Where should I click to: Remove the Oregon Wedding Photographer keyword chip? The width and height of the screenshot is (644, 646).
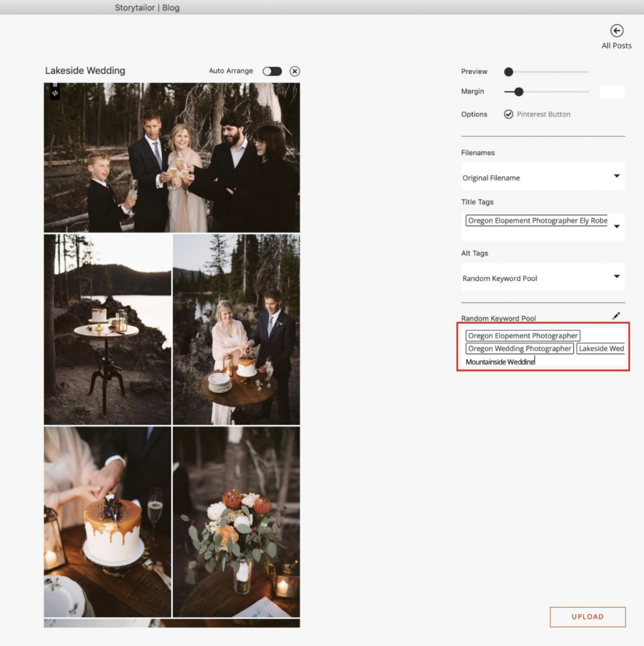(519, 348)
